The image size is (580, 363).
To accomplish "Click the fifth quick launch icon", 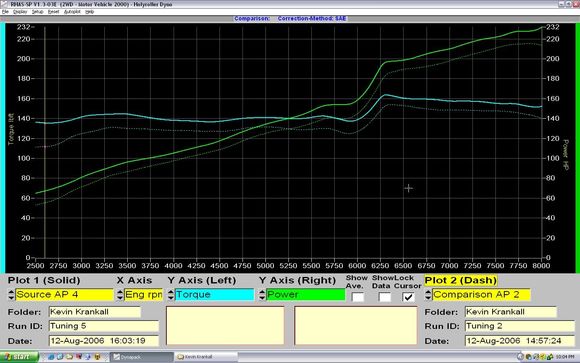I will click(x=88, y=357).
